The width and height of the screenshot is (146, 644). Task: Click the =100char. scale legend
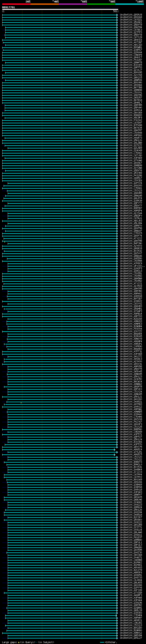click(108, 642)
